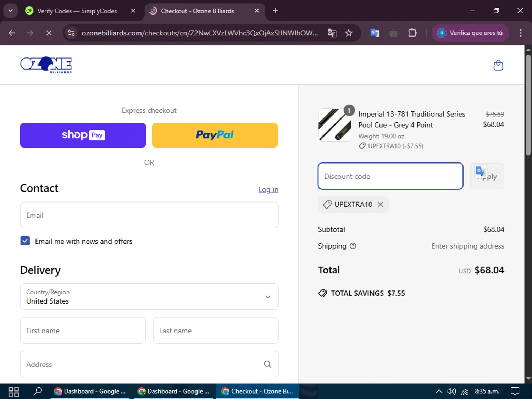Click the page vertical scrollbar

[x=528, y=105]
